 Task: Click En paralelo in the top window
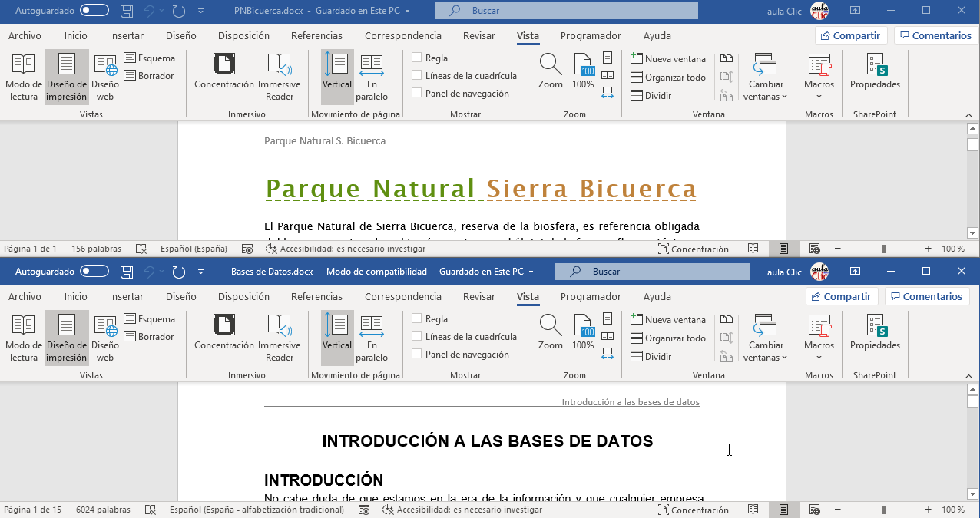coord(372,77)
